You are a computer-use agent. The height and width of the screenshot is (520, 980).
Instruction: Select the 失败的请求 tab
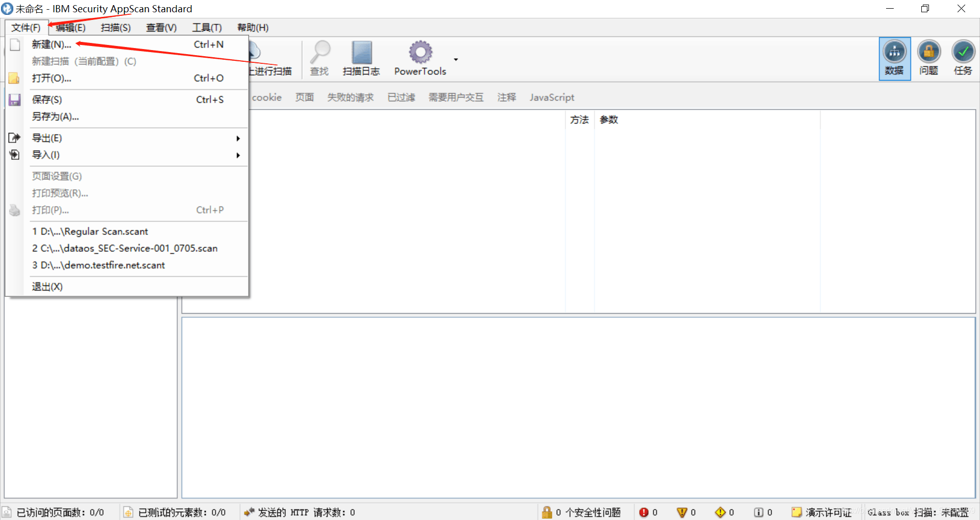tap(351, 97)
